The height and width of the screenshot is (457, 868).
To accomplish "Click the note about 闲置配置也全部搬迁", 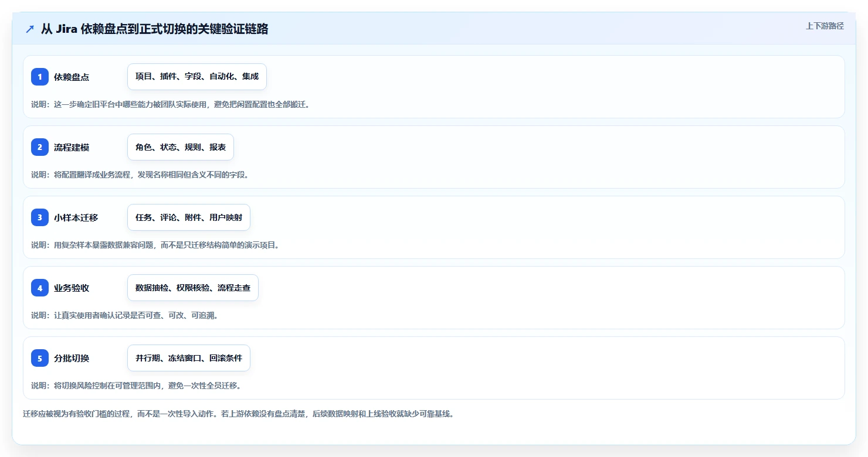I will [x=170, y=104].
